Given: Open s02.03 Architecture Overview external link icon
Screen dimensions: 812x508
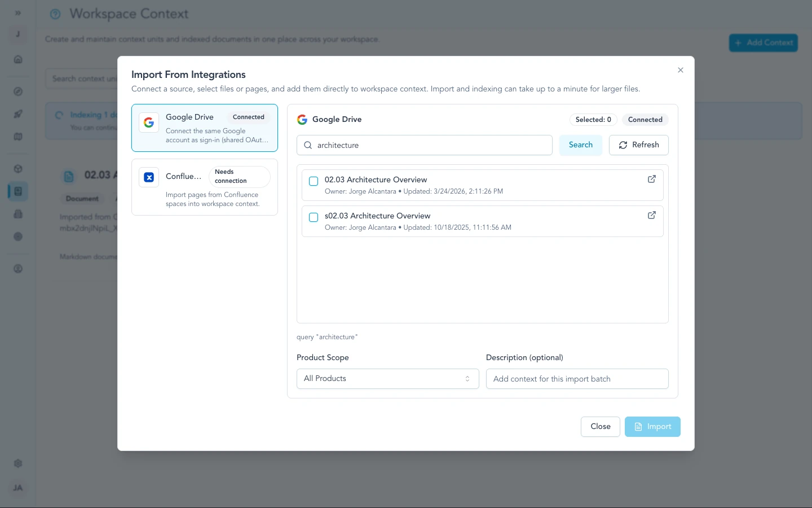Looking at the screenshot, I should pyautogui.click(x=651, y=216).
